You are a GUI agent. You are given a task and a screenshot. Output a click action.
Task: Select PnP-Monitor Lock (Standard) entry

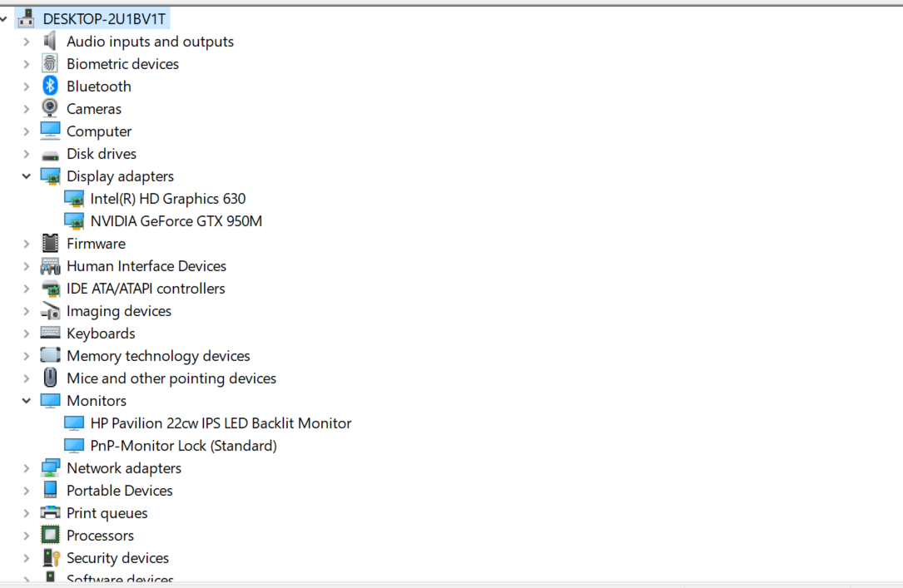point(183,446)
